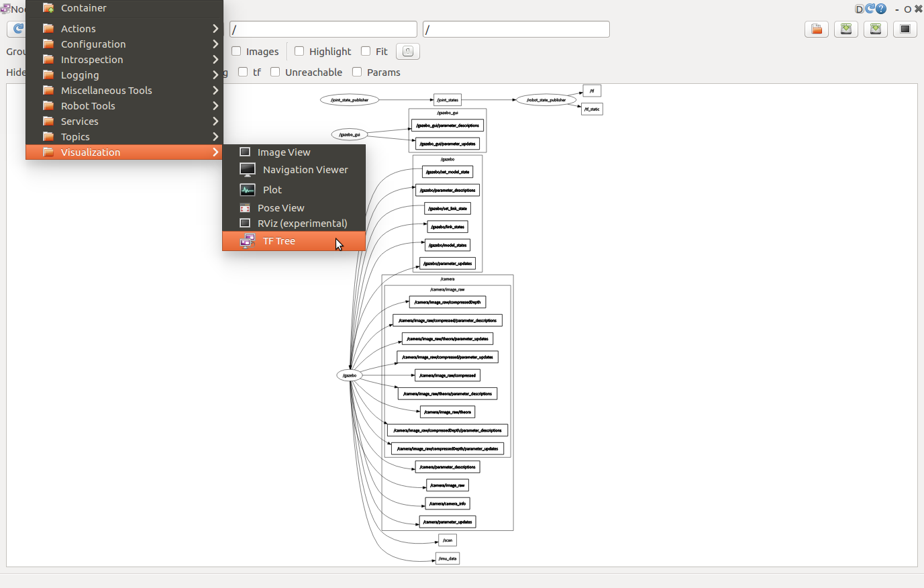Expand the Topics submenu arrow
The image size is (924, 588).
coord(215,136)
